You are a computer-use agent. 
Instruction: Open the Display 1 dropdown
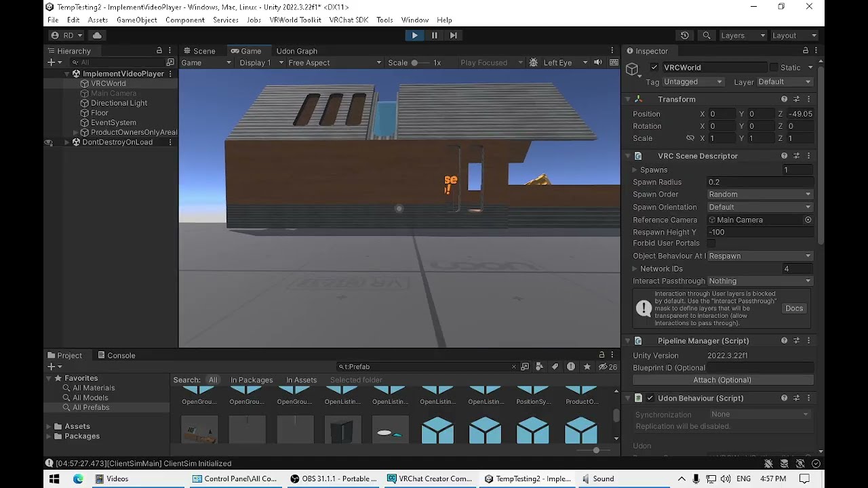pyautogui.click(x=260, y=62)
